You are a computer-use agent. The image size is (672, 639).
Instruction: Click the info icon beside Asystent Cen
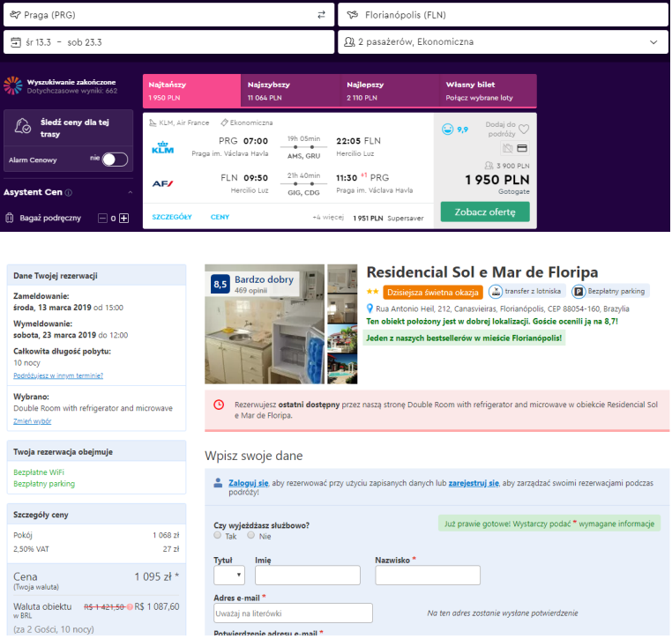click(69, 192)
